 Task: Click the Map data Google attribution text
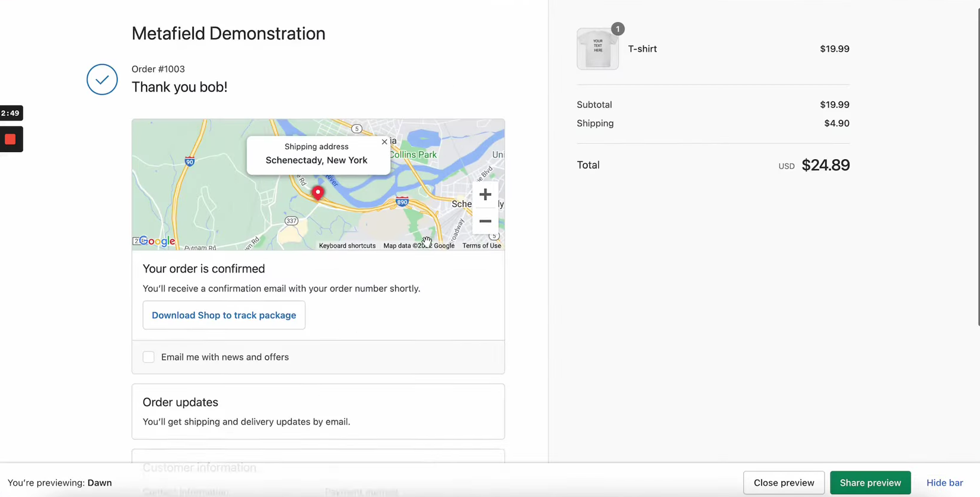[419, 246]
